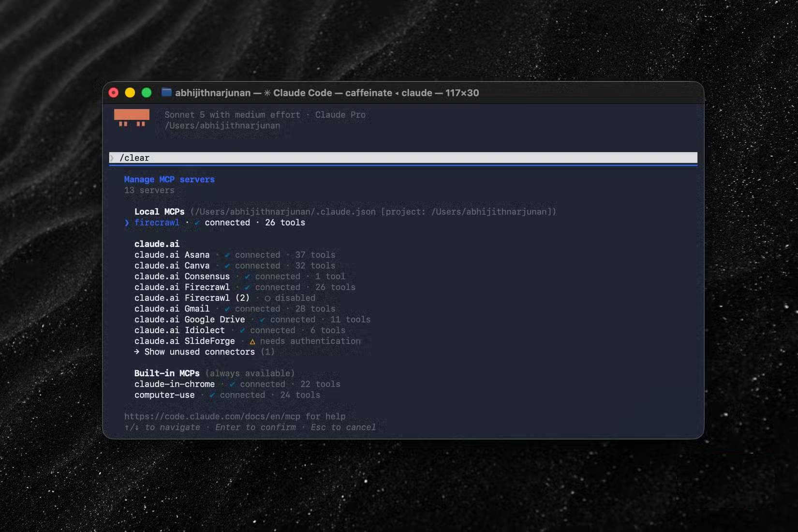Click the checkmark icon on claude-in-chrome row
Viewport: 798px width, 532px height.
tap(232, 384)
